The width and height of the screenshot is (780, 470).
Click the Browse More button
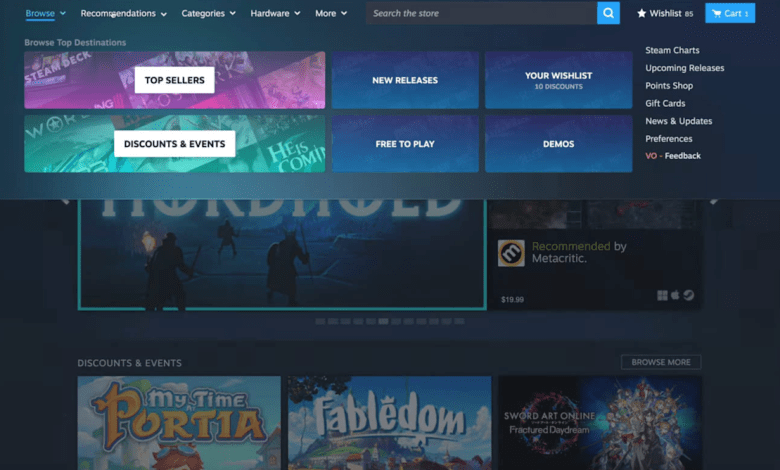click(661, 362)
